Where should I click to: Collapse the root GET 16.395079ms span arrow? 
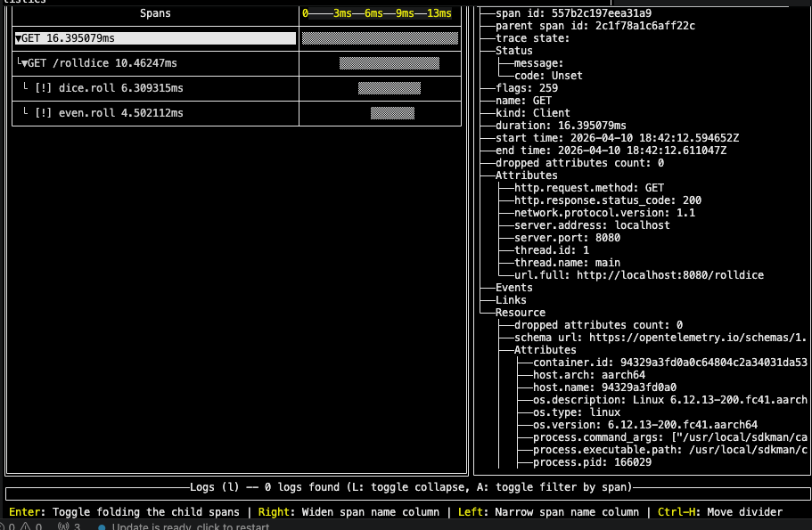[x=19, y=38]
